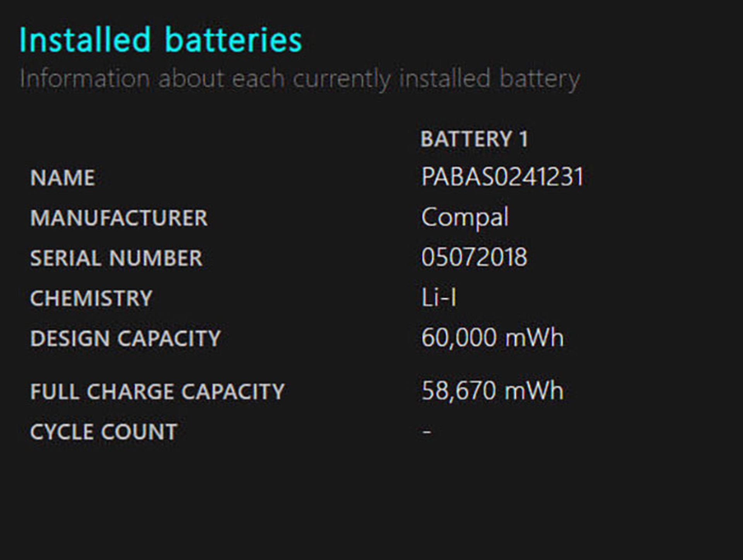Click the NAME row label
The image size is (743, 560).
pos(62,178)
